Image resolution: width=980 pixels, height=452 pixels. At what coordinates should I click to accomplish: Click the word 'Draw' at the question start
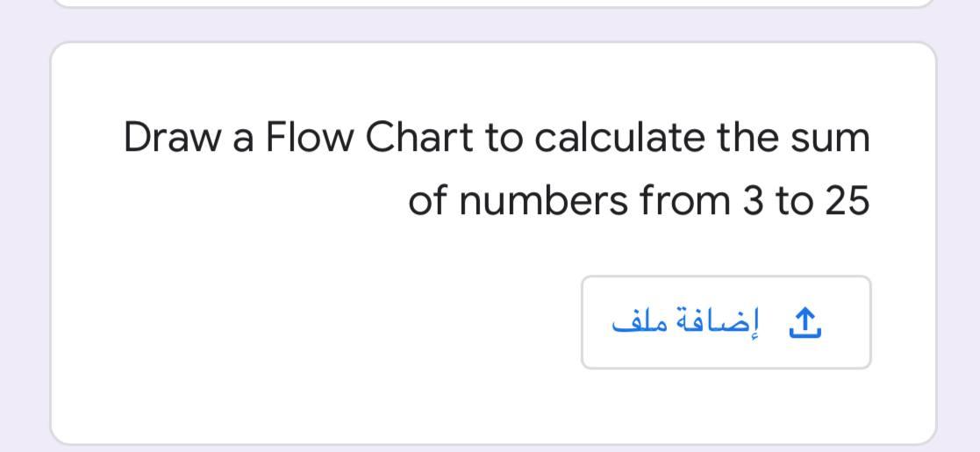[x=173, y=138]
